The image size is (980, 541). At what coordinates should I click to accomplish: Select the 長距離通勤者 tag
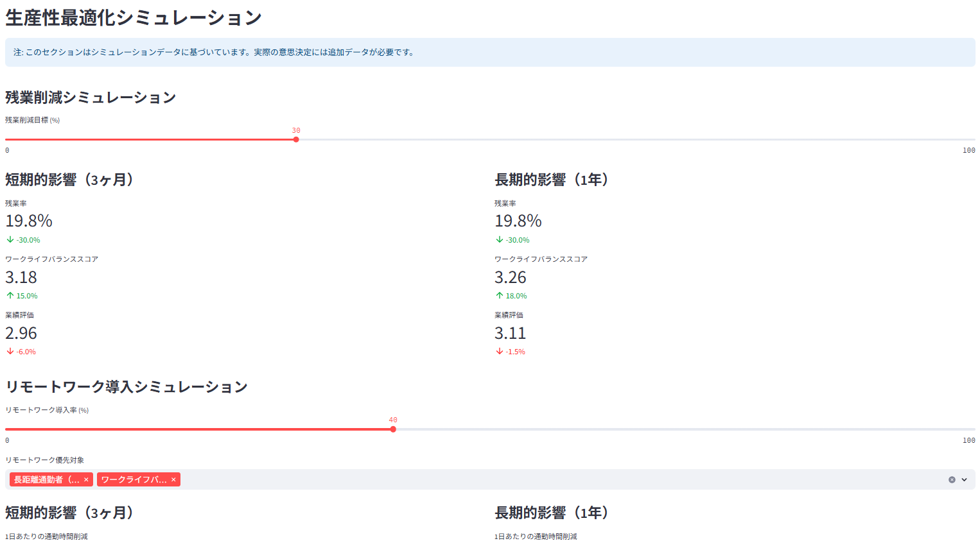click(45, 479)
